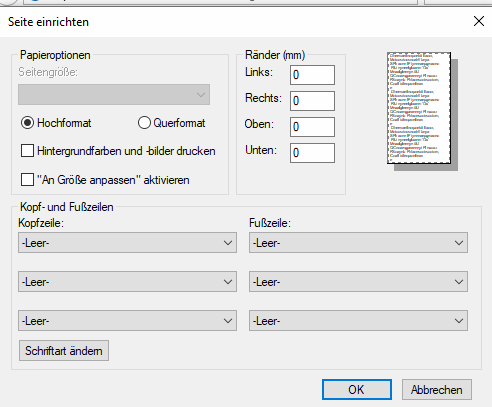Open the first Kopfzeile dropdown
The width and height of the screenshot is (492, 407).
pos(127,243)
